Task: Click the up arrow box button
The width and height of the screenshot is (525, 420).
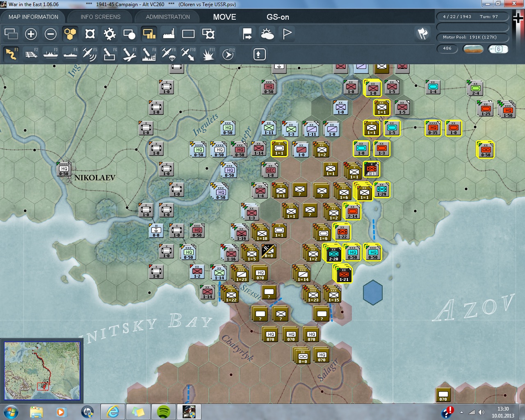Action: pos(259,54)
